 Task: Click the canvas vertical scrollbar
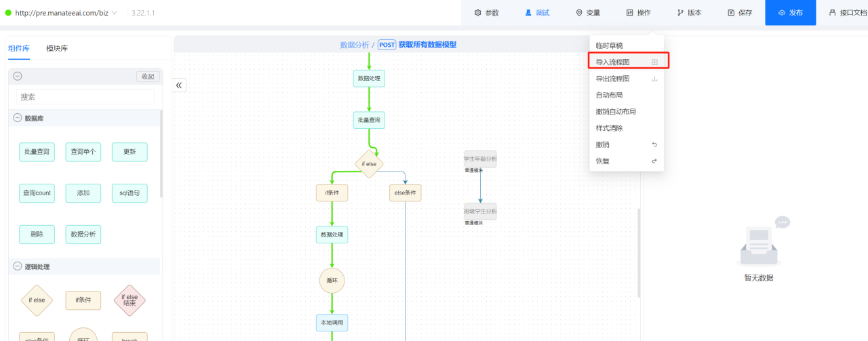point(638,252)
